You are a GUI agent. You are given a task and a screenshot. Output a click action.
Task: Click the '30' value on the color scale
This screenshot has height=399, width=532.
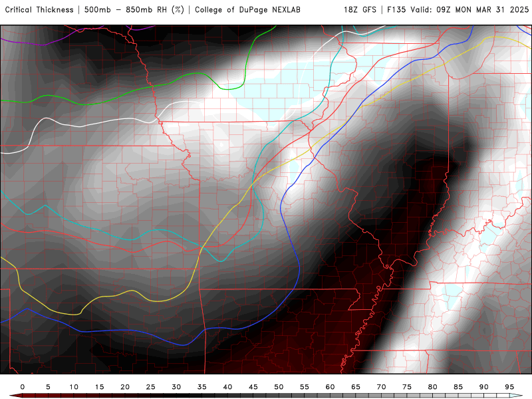coord(176,387)
